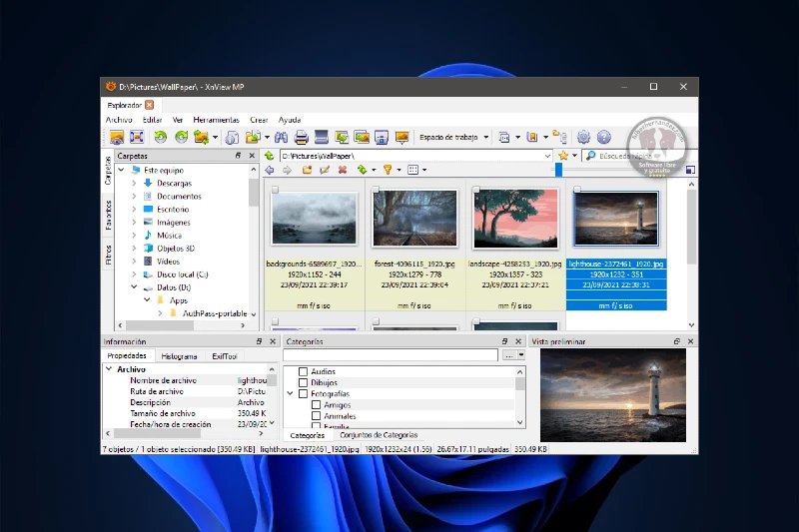
Task: Click the orange filter funnel icon
Action: point(388,170)
